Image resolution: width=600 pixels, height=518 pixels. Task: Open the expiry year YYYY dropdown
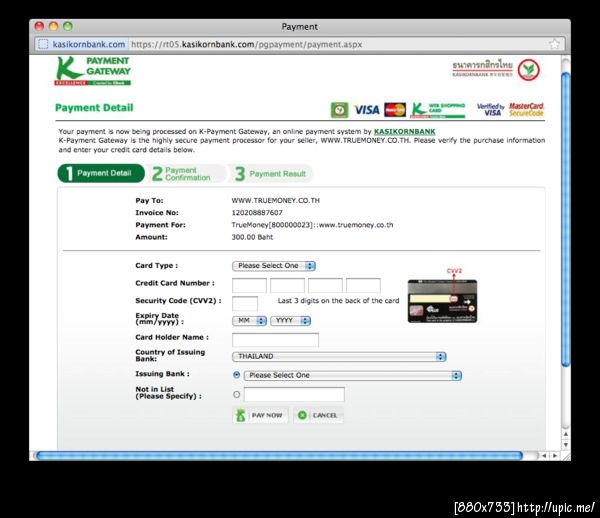coord(290,321)
